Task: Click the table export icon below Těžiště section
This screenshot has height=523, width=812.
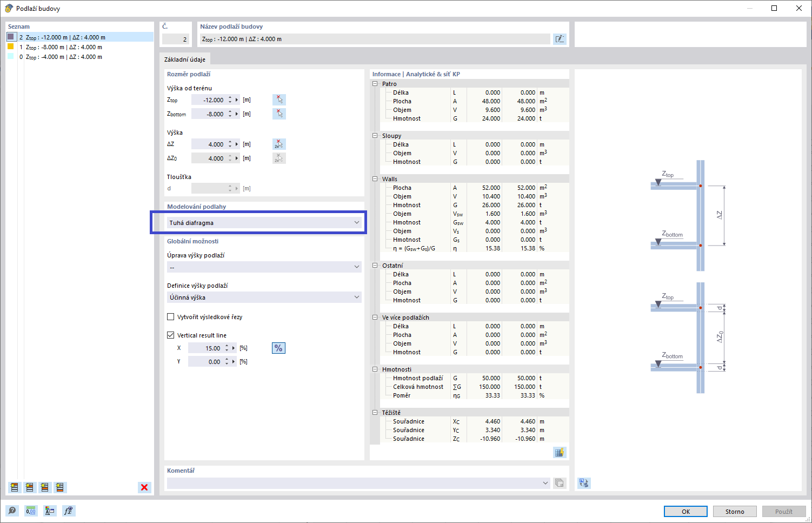Action: click(560, 452)
